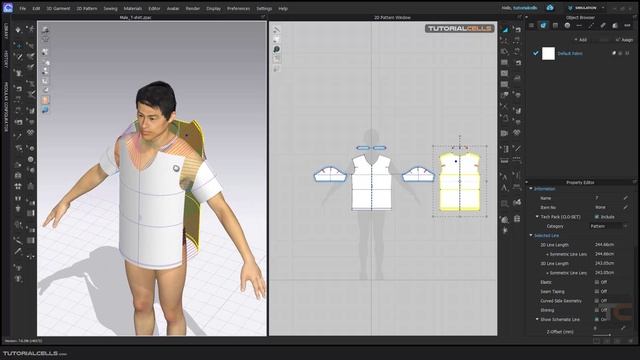This screenshot has width=640, height=360.
Task: Open the Avatar menu
Action: [x=173, y=8]
